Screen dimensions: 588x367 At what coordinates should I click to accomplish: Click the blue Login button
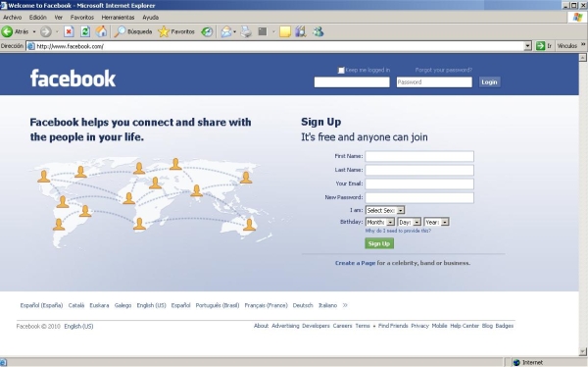tap(489, 81)
